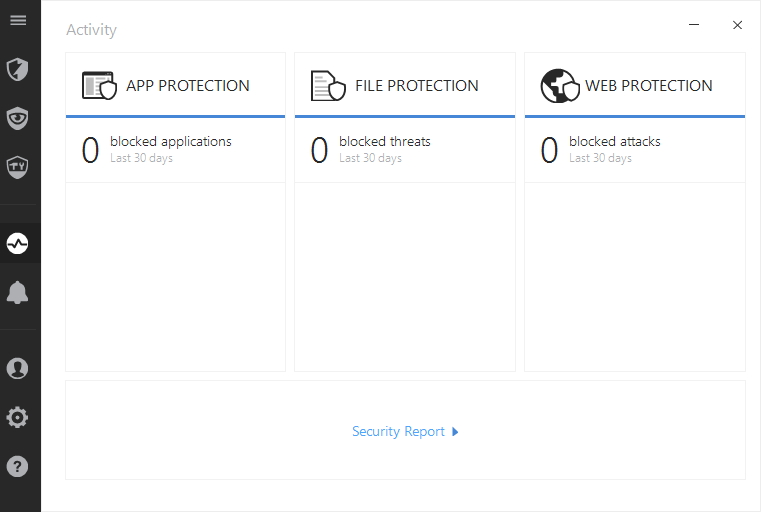
Task: Click the Web Protection globe shield icon
Action: (x=559, y=86)
